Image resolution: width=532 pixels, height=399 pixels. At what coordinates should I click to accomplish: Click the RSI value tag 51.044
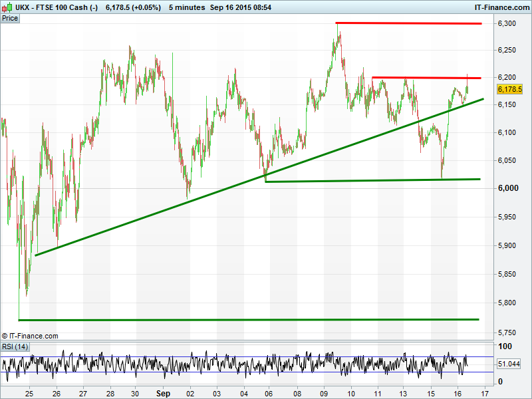(509, 364)
